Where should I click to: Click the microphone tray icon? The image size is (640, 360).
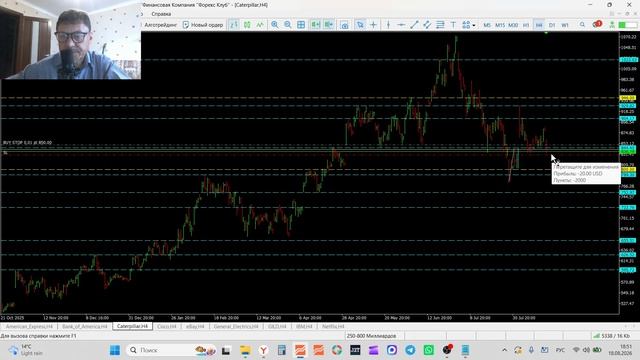click(531, 350)
